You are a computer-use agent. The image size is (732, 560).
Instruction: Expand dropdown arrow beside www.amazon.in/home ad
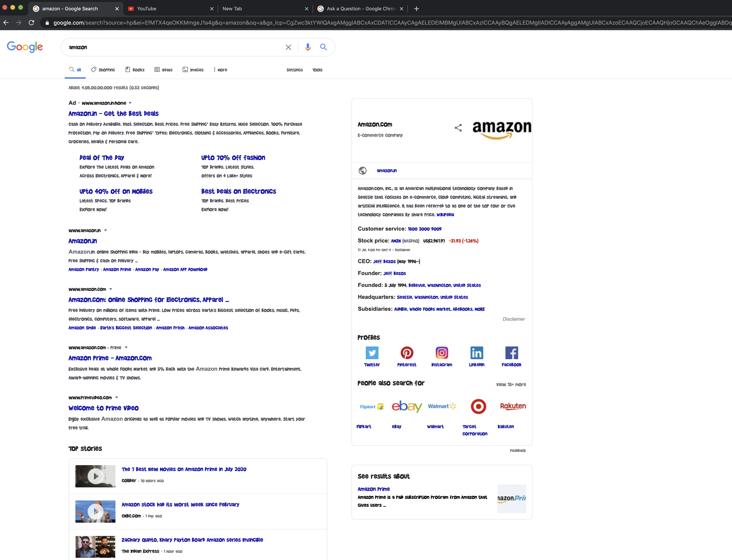130,103
